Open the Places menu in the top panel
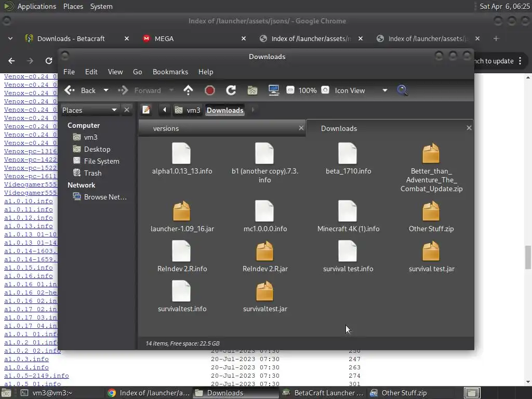The height and width of the screenshot is (399, 532). 73,6
